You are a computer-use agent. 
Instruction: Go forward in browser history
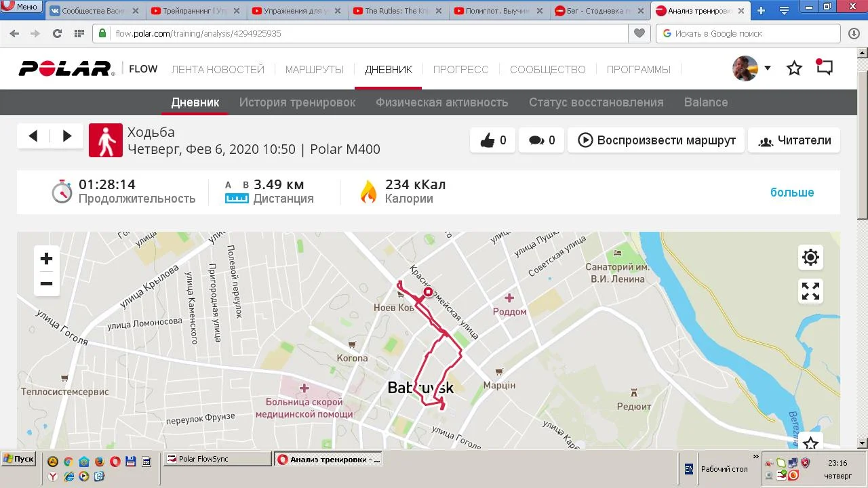point(35,33)
